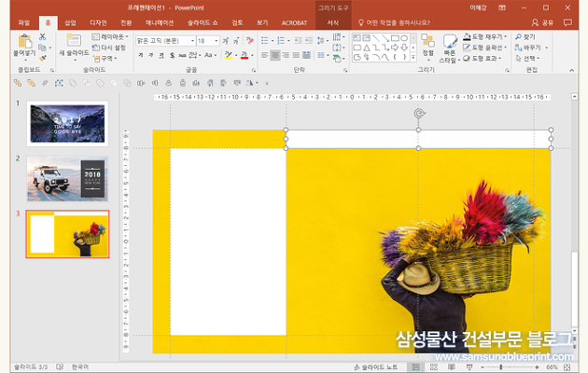The width and height of the screenshot is (588, 373).
Task: Insert text box shape from gallery
Action: click(x=357, y=38)
